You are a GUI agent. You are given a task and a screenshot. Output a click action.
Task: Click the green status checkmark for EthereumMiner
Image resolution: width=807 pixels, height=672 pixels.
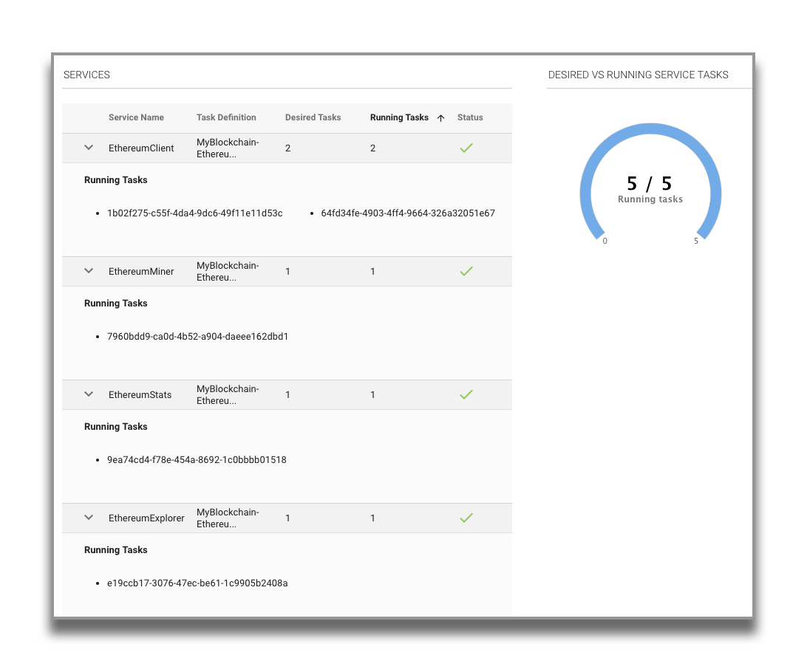(466, 271)
